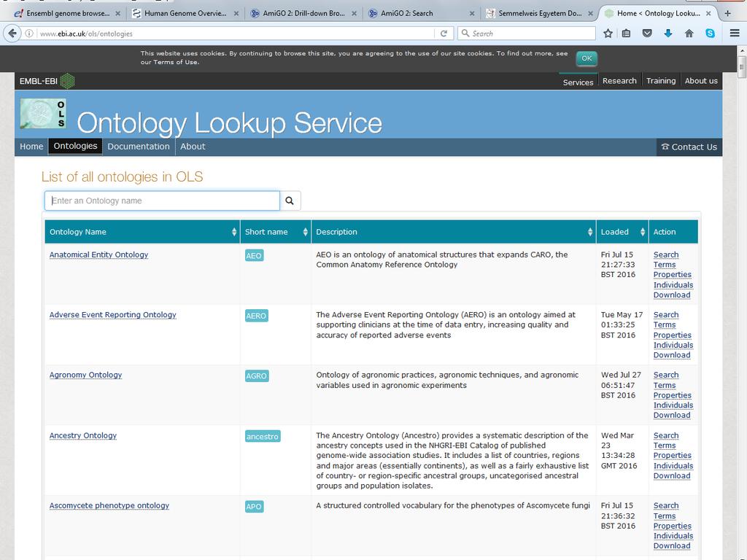Click the AGRO short name badge

coord(257,376)
